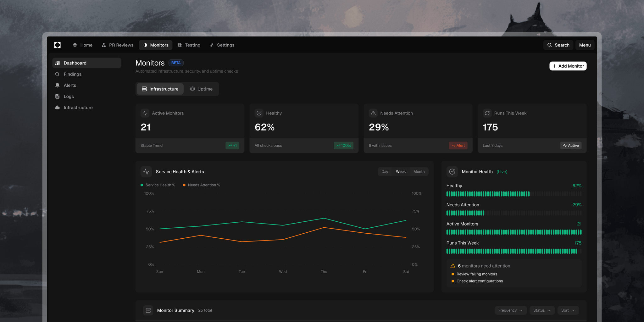Viewport: 644px width, 322px height.
Task: Click the Add Monitor button
Action: click(568, 66)
